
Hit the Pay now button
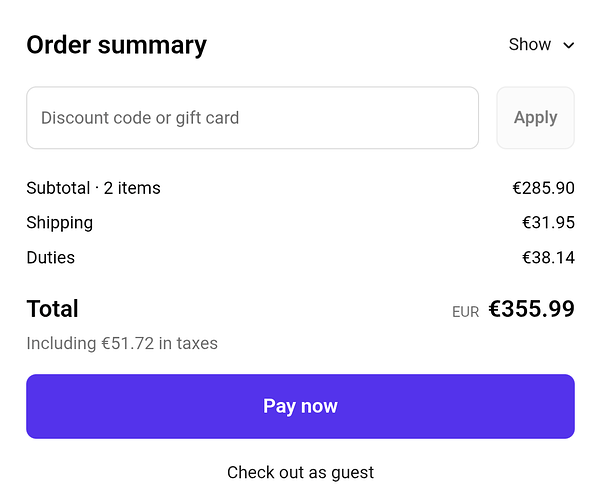pos(300,406)
